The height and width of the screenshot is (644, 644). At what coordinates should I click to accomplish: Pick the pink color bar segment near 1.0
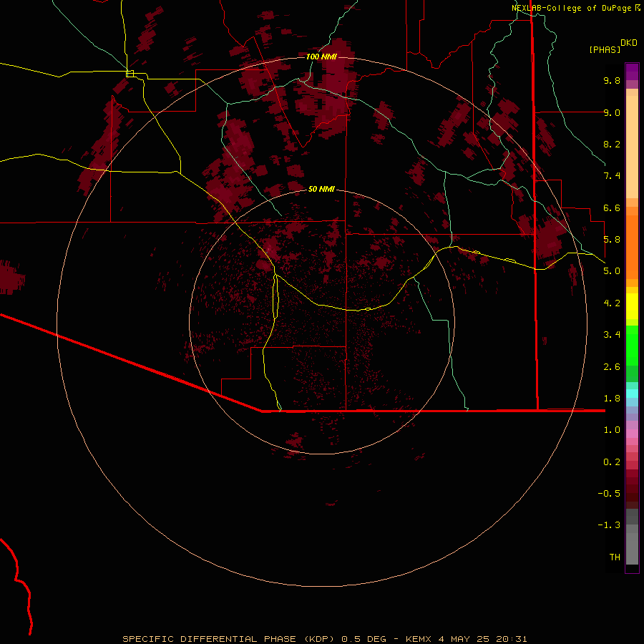pyautogui.click(x=632, y=434)
